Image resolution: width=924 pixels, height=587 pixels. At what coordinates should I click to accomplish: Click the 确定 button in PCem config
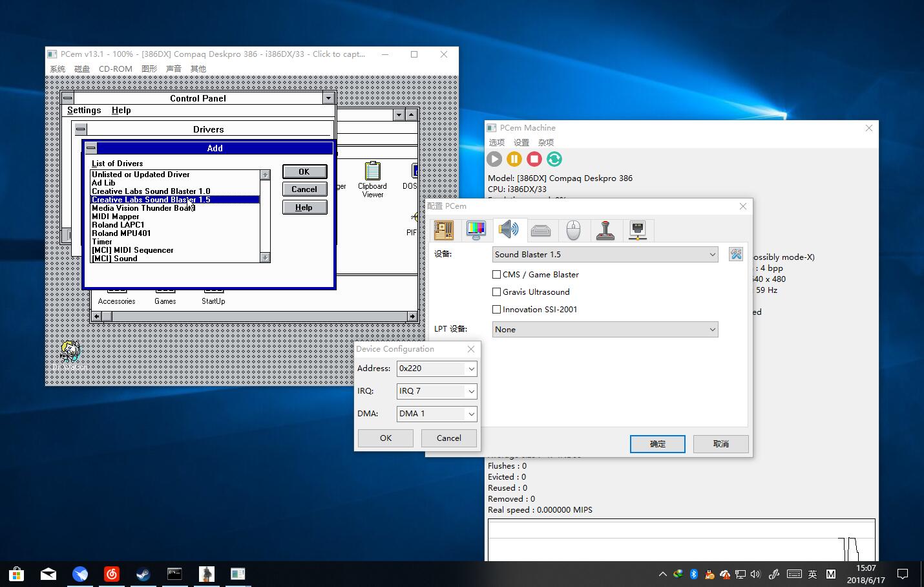point(658,443)
